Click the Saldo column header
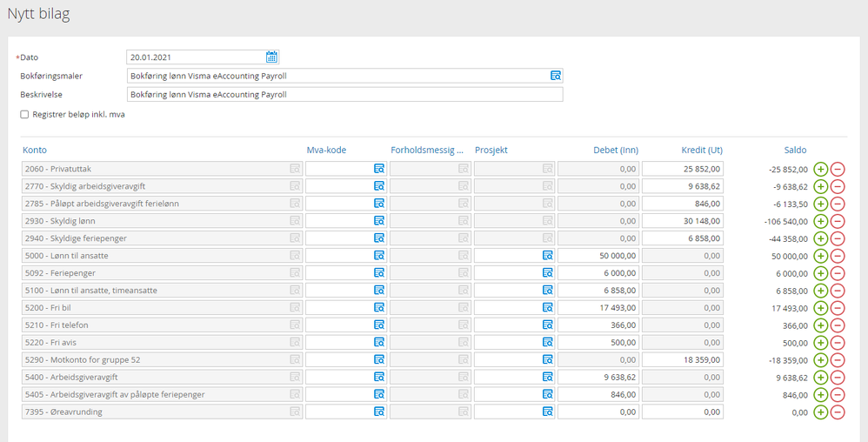Viewport: 868px width, 442px height. [x=795, y=150]
